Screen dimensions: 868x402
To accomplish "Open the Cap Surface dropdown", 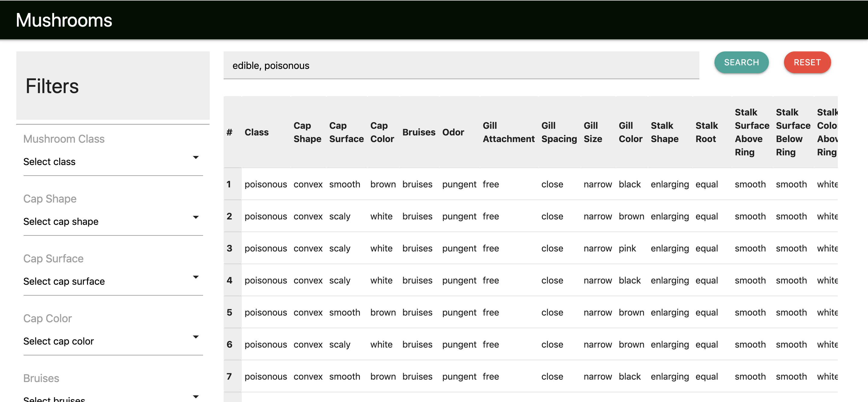I will (111, 281).
